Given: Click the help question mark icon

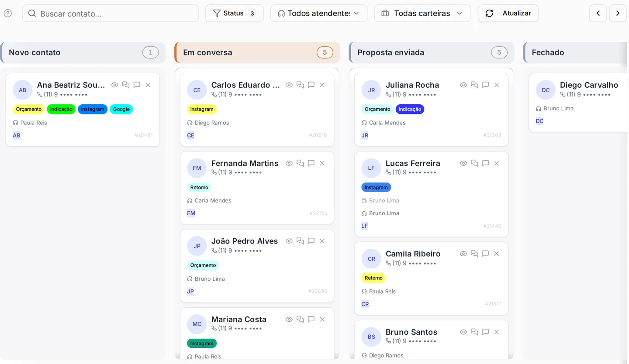Looking at the screenshot, I should click(8, 13).
